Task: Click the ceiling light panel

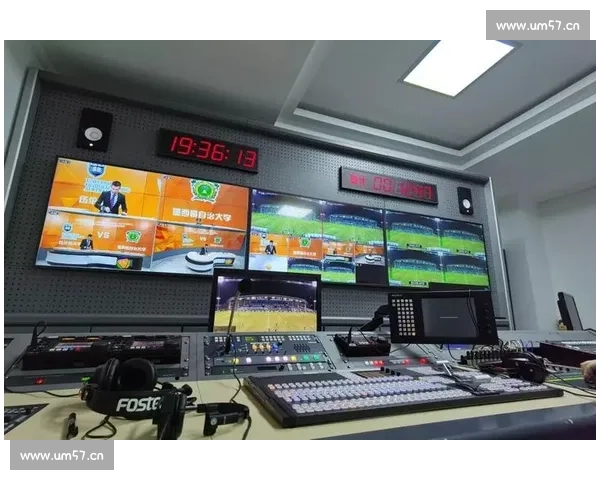Action: coord(459,67)
